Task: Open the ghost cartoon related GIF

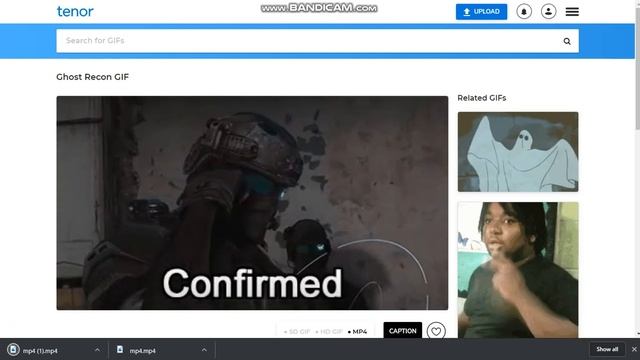Action: click(x=518, y=152)
